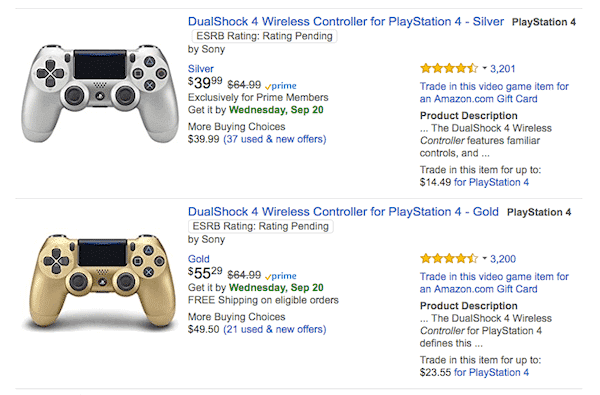
Task: Open DualShock 4 Wireless Controller Silver title link
Action: tap(346, 21)
